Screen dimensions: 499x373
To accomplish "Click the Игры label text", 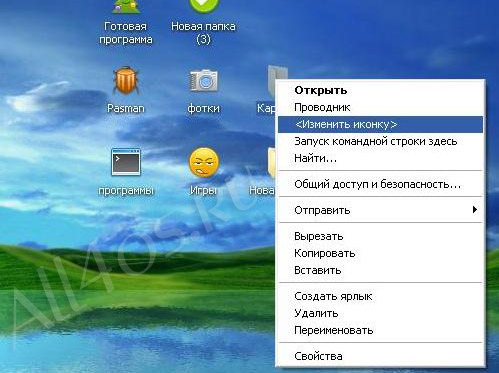I will (x=203, y=190).
